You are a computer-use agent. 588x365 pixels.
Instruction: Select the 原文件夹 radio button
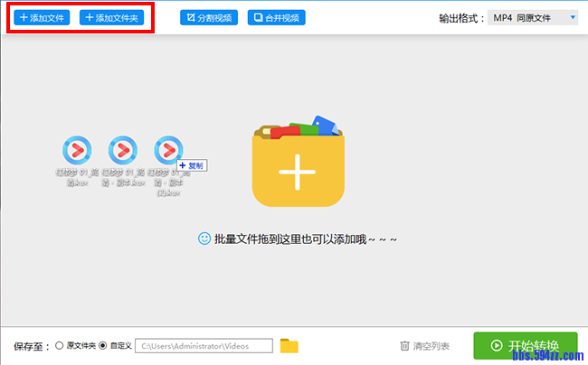tap(60, 345)
